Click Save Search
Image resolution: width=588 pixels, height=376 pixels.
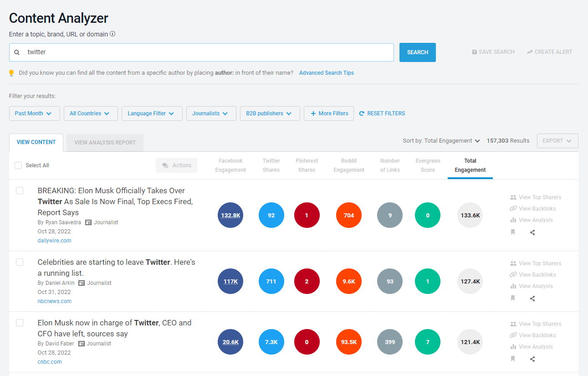493,52
